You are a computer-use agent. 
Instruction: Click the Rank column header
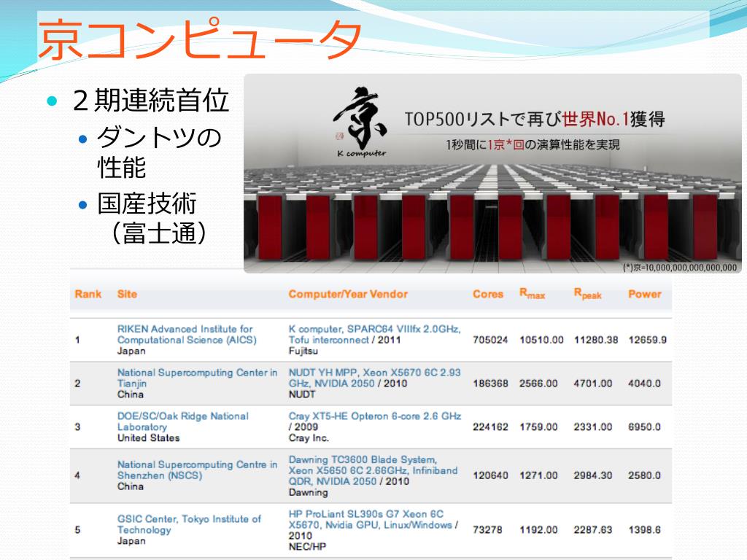click(x=88, y=294)
